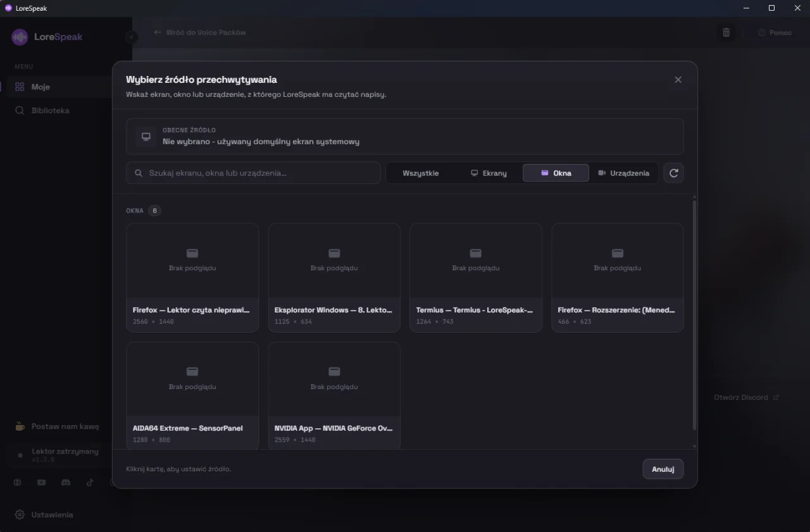Click the Lektor zatrzymany status indicator
This screenshot has width=810, height=532.
point(58,455)
